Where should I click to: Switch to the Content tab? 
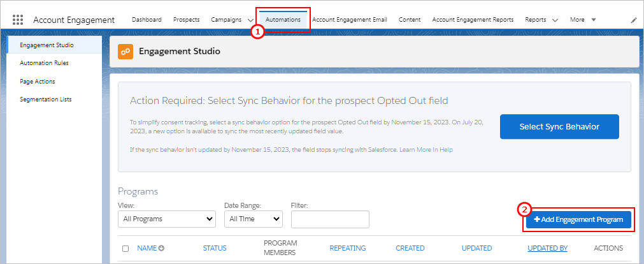410,19
